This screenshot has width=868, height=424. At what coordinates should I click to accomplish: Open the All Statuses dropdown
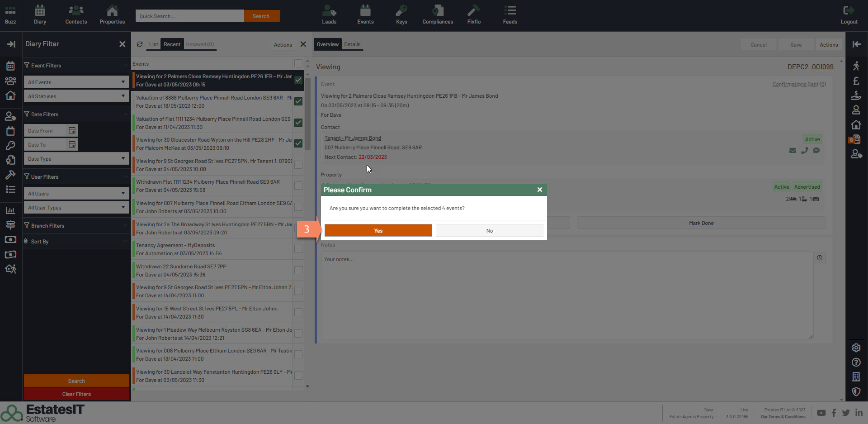(76, 96)
